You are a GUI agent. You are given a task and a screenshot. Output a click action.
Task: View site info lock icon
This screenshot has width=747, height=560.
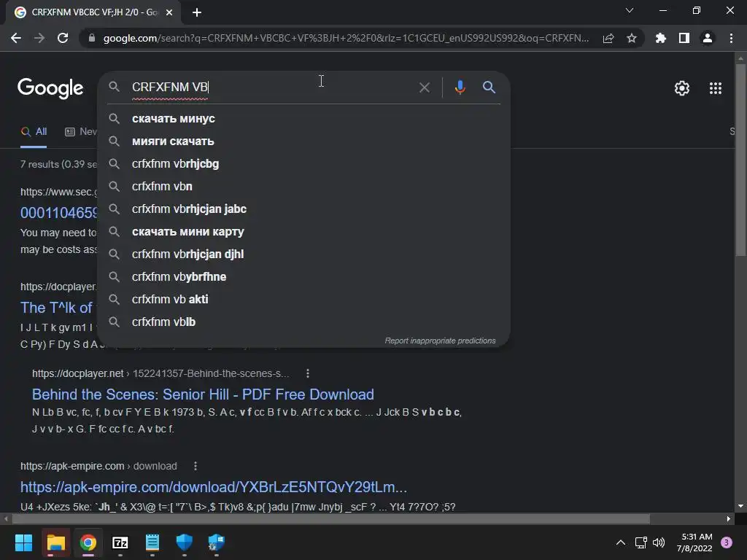point(91,38)
